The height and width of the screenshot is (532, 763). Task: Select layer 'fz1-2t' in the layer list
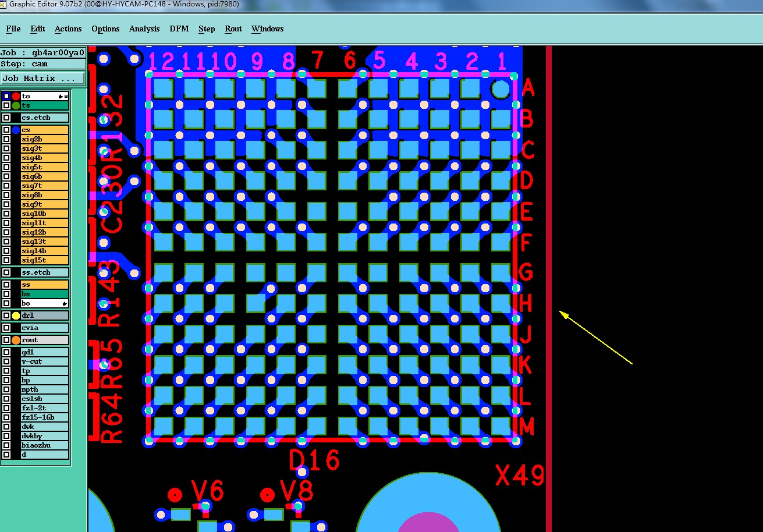click(45, 408)
